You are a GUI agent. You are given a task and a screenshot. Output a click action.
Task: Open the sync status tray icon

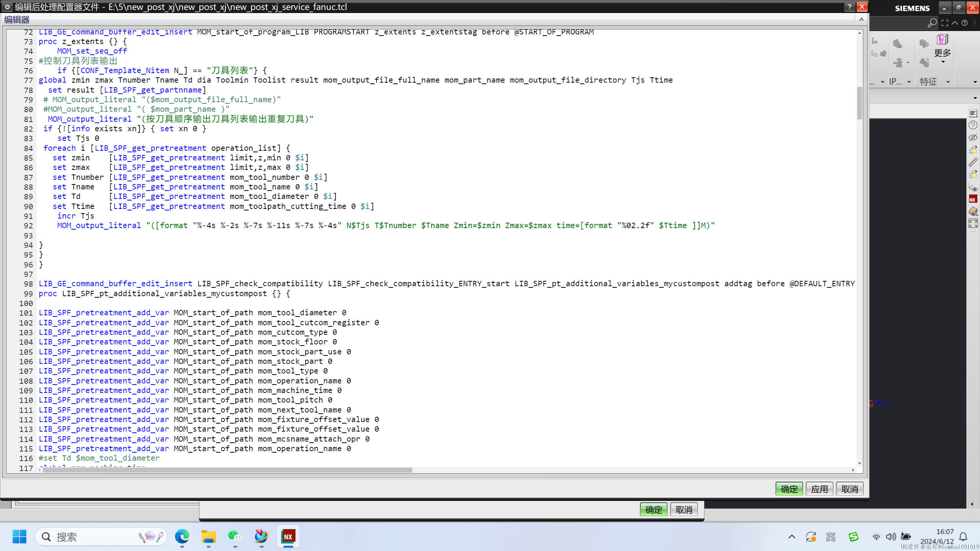coord(811,537)
